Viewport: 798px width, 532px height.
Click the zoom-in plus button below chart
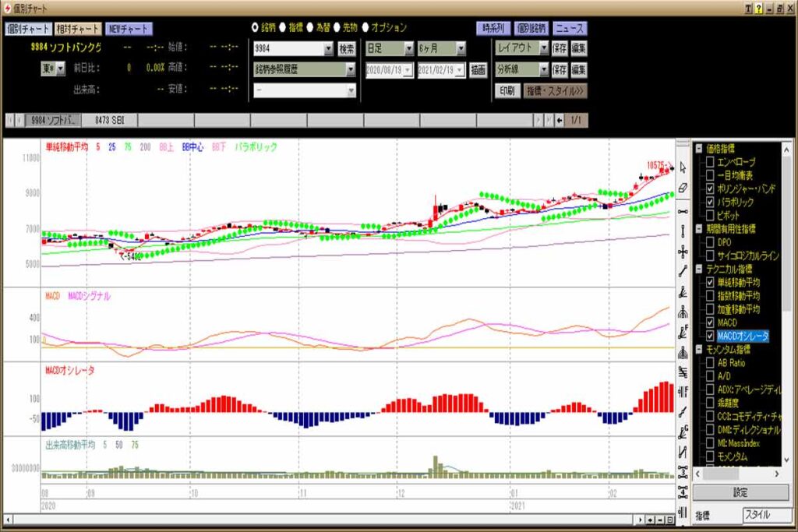click(650, 520)
